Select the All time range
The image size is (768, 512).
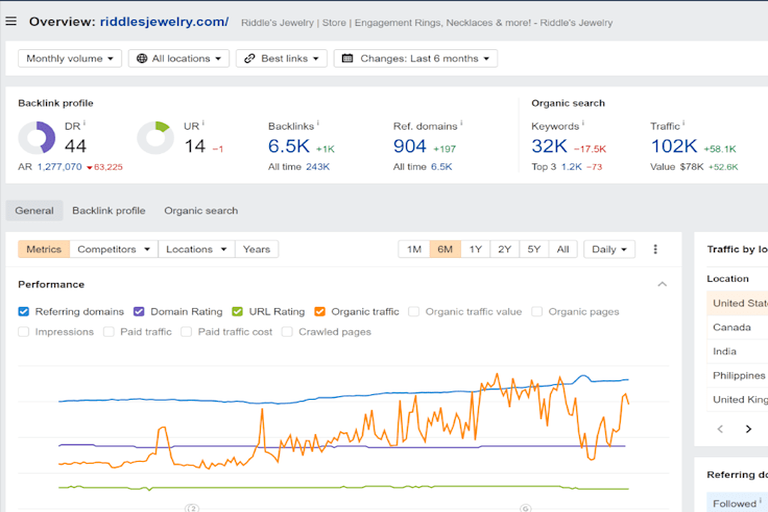point(563,249)
